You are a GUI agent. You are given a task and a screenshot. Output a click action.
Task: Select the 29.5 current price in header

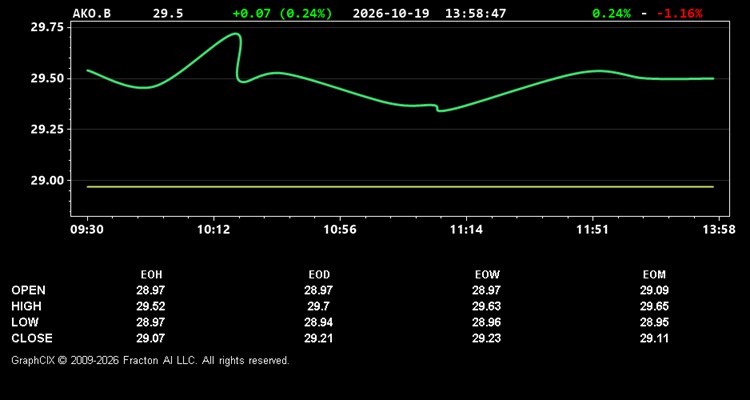(x=168, y=13)
